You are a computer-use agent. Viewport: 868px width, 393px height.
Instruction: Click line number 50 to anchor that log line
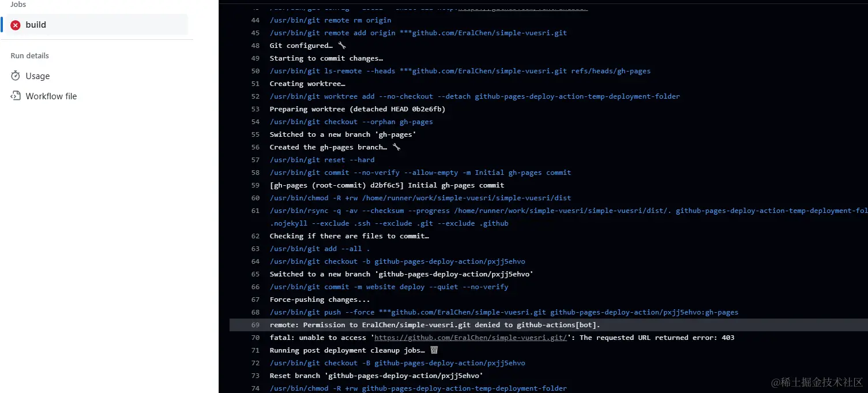point(255,70)
